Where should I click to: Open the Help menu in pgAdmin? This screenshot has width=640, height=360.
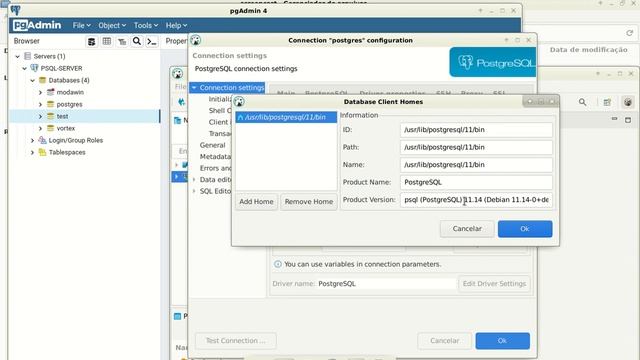click(176, 25)
